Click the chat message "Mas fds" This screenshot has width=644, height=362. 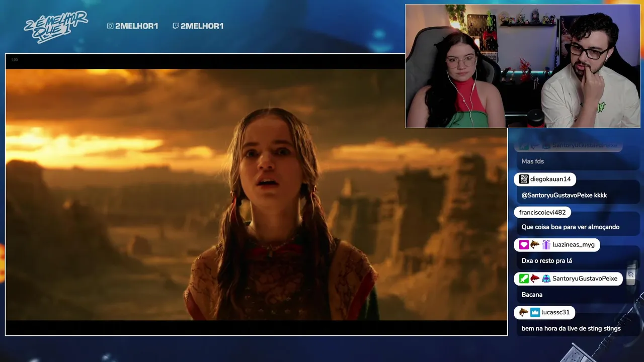coord(532,161)
